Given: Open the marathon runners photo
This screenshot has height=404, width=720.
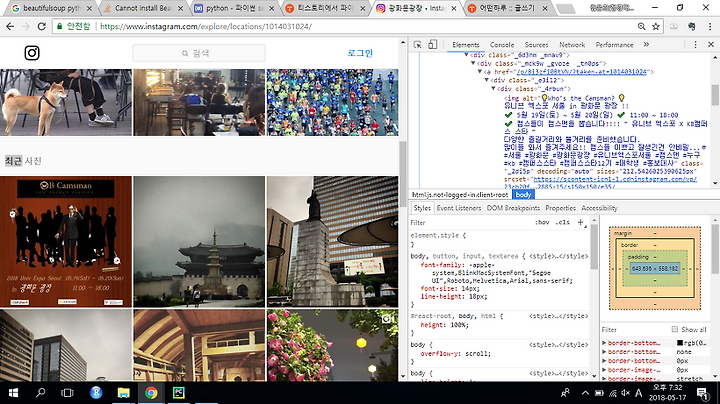Looking at the screenshot, I should [332, 102].
